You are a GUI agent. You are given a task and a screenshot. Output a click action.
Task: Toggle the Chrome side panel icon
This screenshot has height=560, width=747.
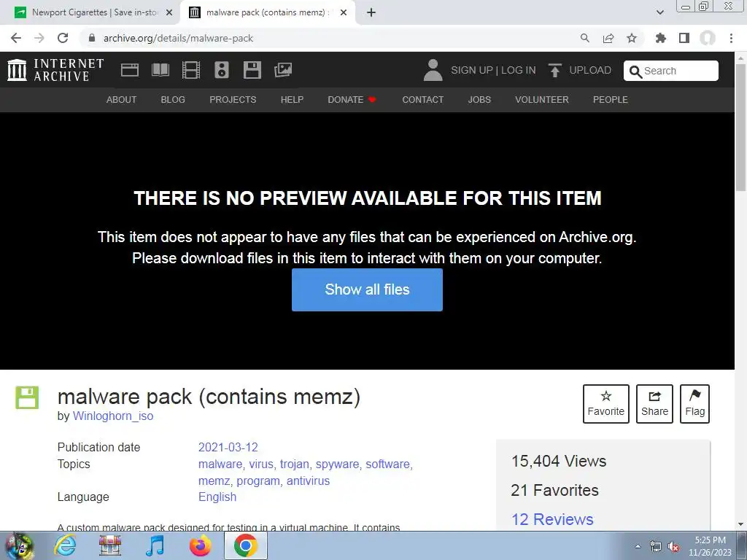click(684, 38)
